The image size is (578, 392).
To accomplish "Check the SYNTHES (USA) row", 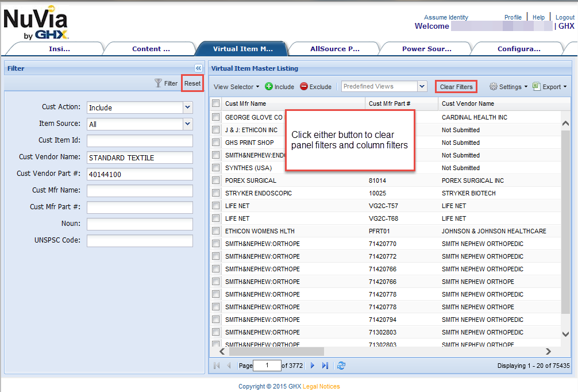I will [x=216, y=168].
